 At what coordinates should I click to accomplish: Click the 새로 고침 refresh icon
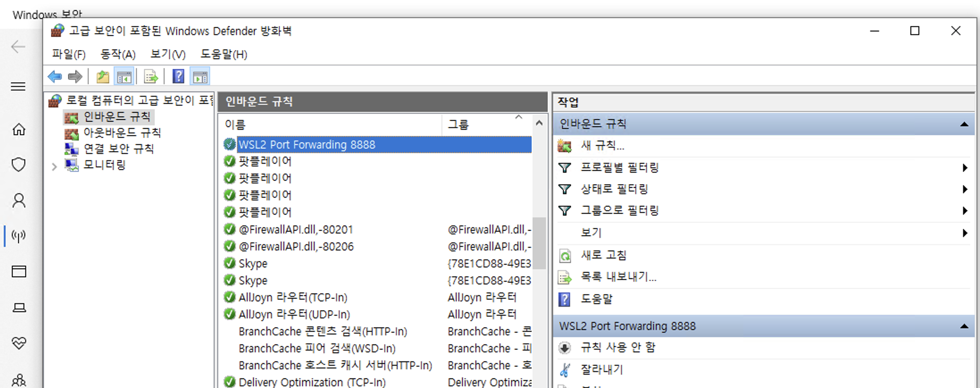tap(565, 256)
